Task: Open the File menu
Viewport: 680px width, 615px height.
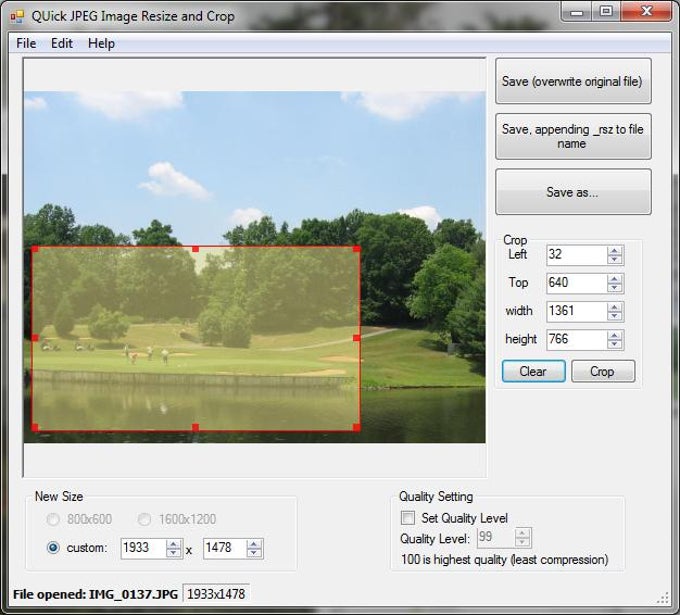Action: click(26, 43)
